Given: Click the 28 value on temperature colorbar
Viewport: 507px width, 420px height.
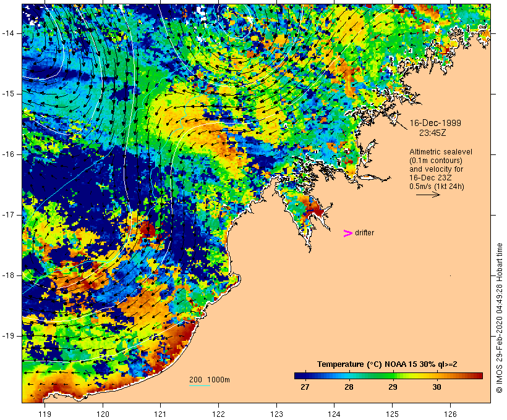Looking at the screenshot, I should click(x=349, y=387).
